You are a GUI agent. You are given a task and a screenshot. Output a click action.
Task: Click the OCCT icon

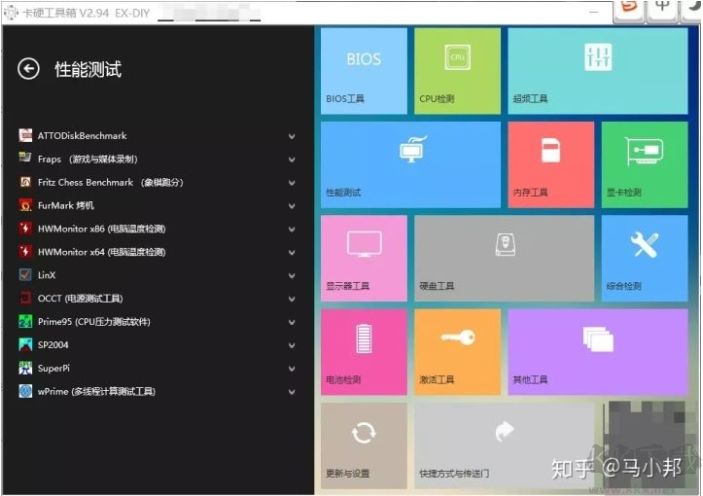(26, 298)
